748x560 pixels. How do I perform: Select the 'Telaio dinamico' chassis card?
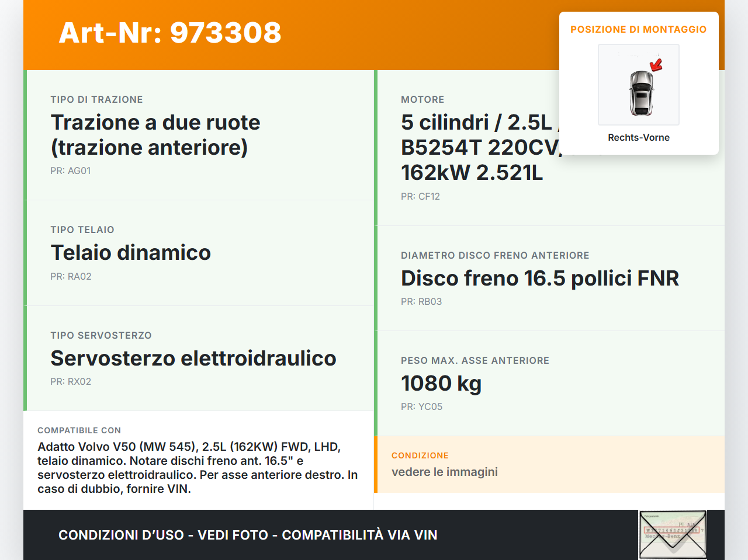(130, 253)
